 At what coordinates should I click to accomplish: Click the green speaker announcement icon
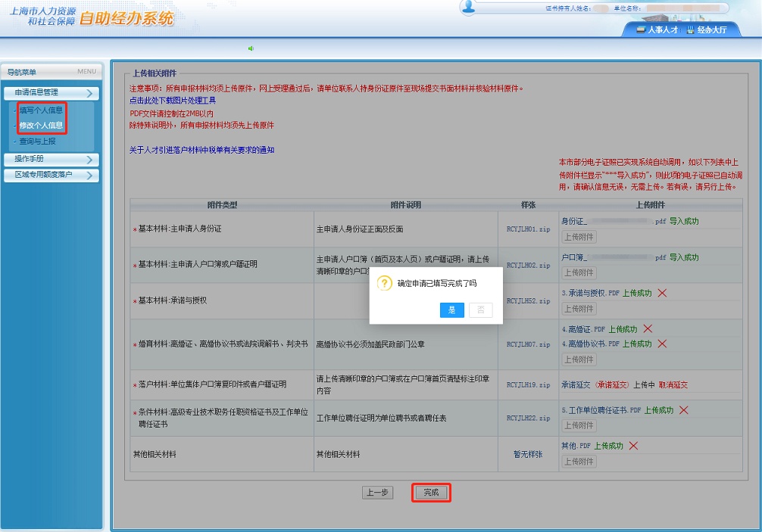point(251,48)
